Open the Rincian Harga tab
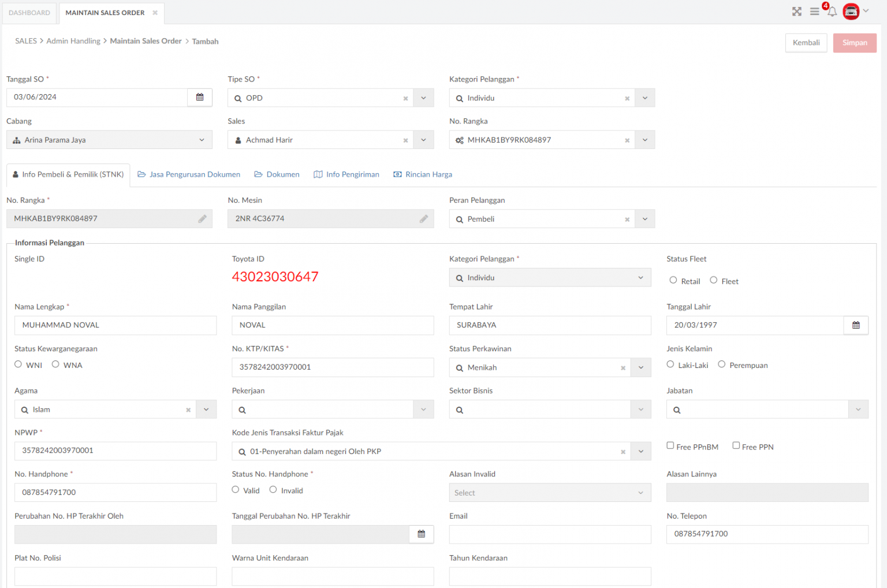The height and width of the screenshot is (588, 887). point(422,174)
